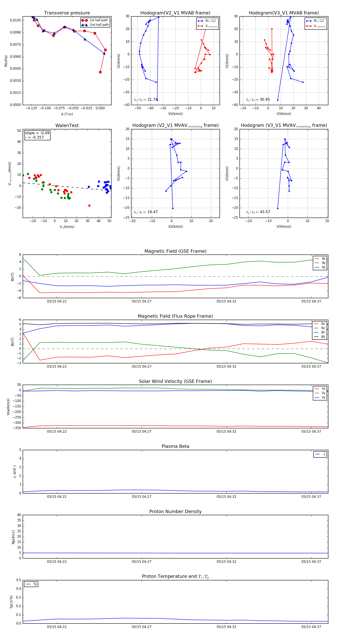Select the "|B|" legend entry in Flux Rope plot

coord(320,337)
